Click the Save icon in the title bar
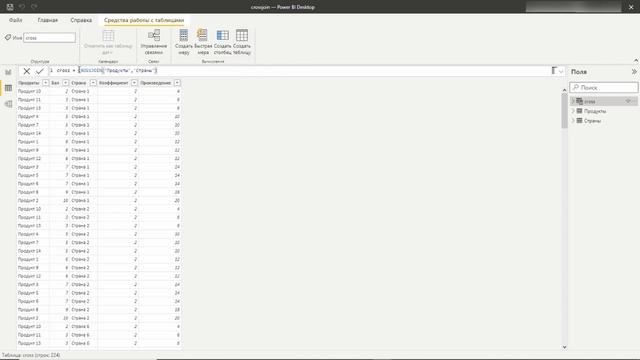640x360 pixels. pyautogui.click(x=10, y=7)
